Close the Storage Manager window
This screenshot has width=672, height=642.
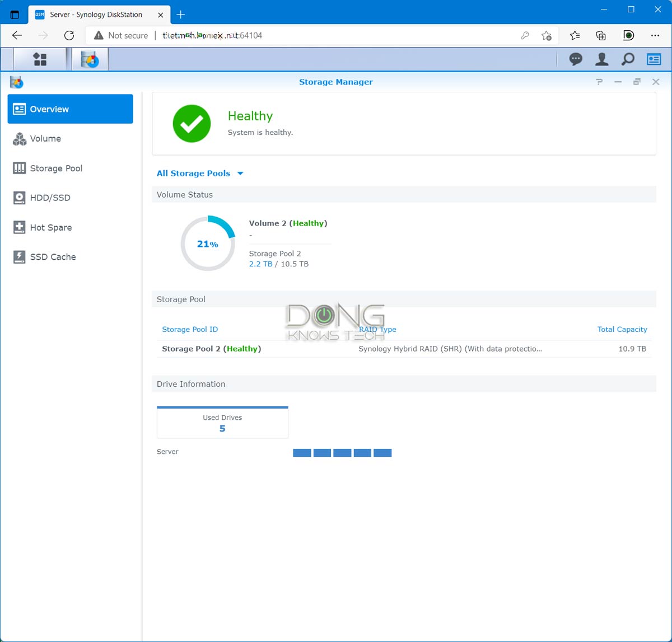656,82
